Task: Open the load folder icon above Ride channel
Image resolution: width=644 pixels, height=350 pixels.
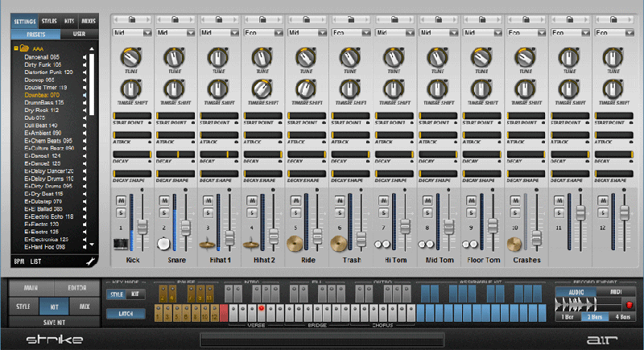Action: click(307, 19)
